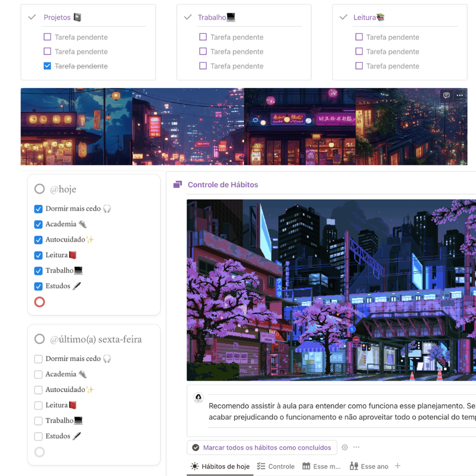
Task: Open the gear settings next to habits button
Action: click(x=345, y=447)
